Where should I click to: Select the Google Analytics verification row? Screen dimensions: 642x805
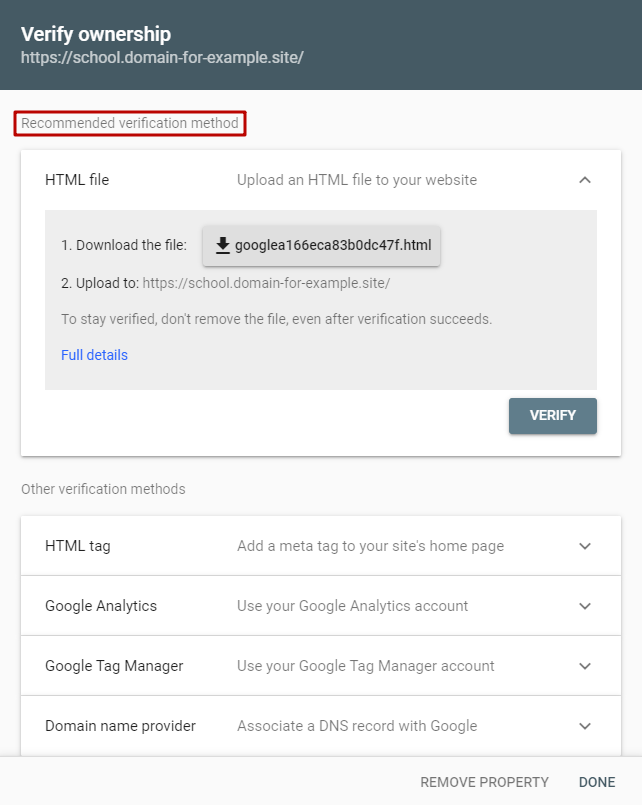(x=321, y=606)
